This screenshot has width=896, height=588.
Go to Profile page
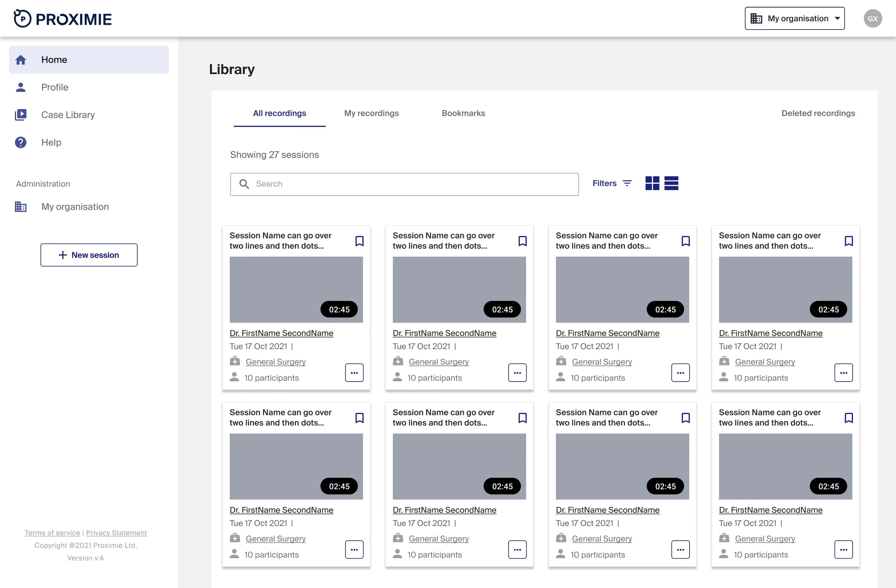coord(55,87)
